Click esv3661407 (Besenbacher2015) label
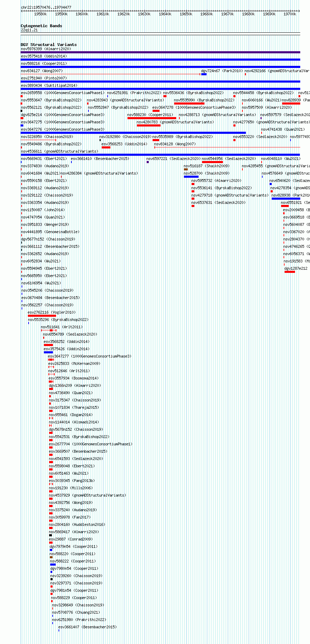Image resolution: width=310 pixels, height=644 pixels. (x=87, y=627)
